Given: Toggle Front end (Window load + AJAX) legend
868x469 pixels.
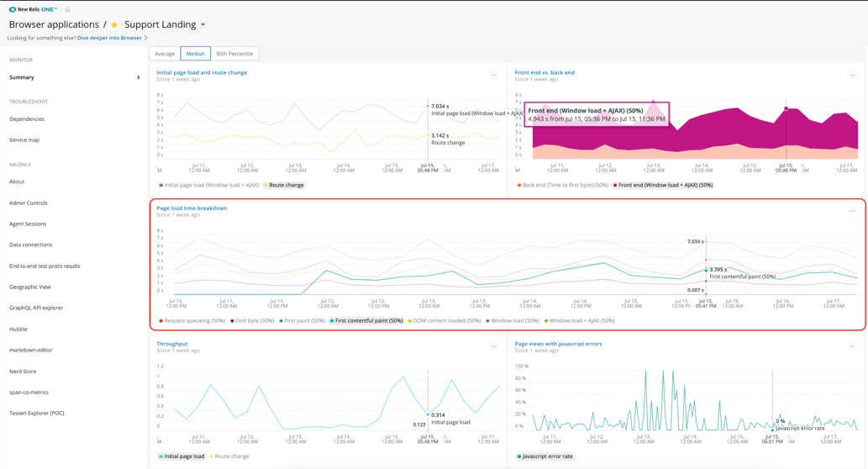Looking at the screenshot, I should click(x=663, y=186).
